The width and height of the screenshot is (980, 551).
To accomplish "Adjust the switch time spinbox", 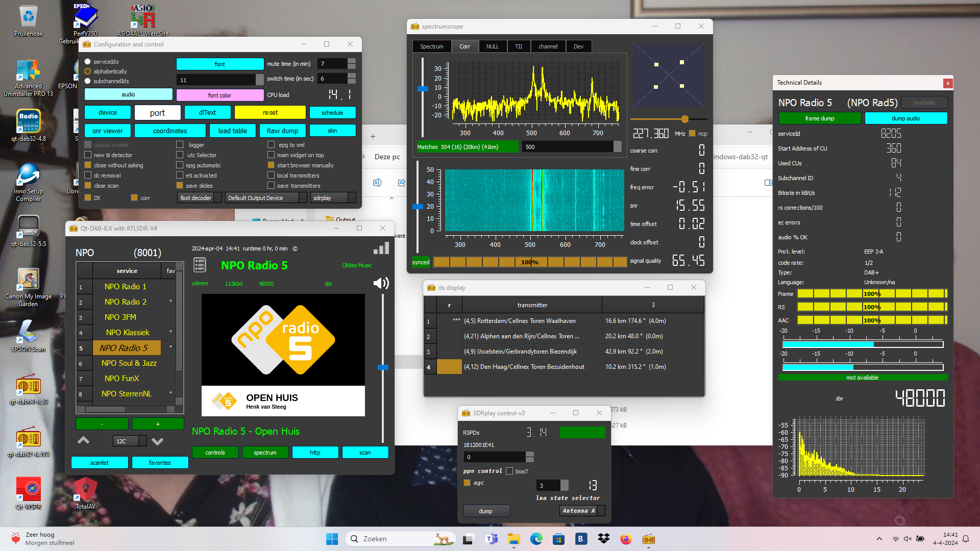I will 336,79.
